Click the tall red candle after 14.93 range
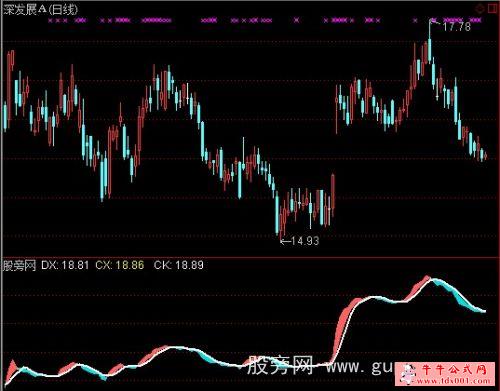 click(x=333, y=195)
